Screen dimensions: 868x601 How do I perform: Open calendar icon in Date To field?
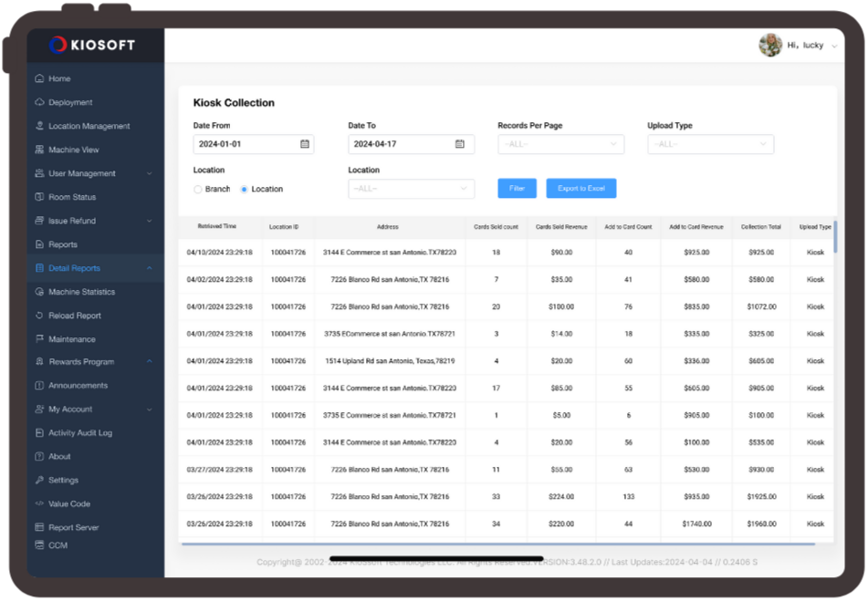(460, 144)
